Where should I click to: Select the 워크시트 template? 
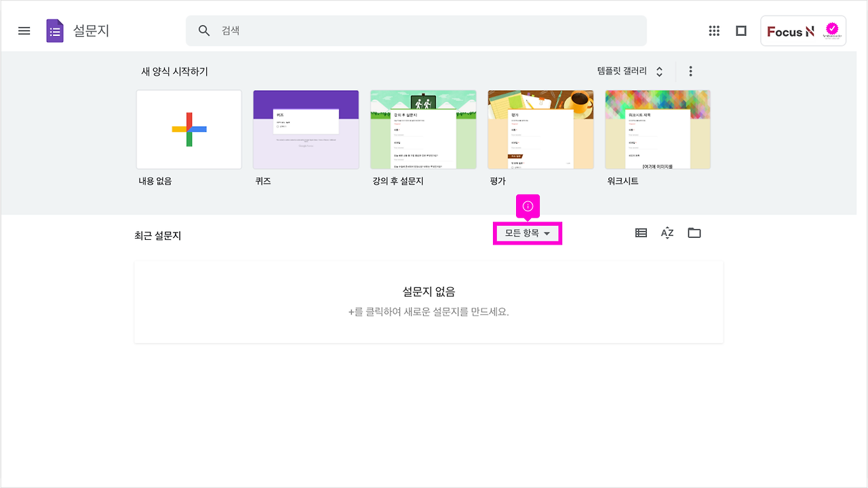[x=658, y=129]
